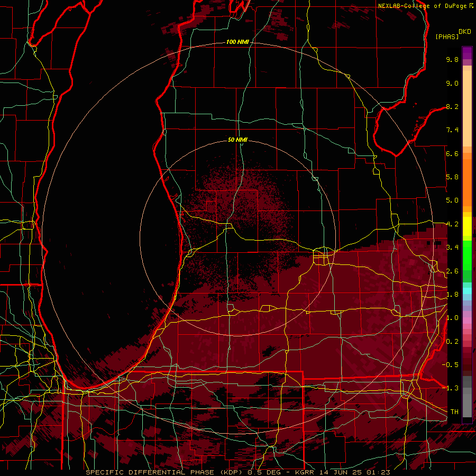Screen dimensions: 476x476
Task: Pick the yellow segment of the color bar
Action: [467, 226]
